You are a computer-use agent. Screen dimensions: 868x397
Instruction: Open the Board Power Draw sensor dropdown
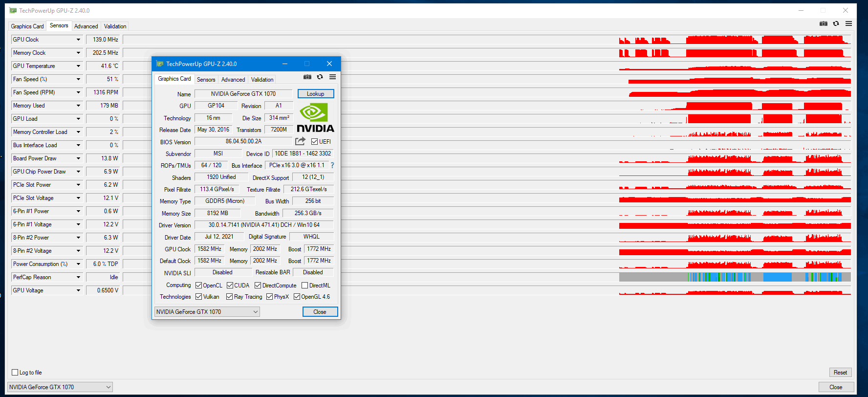78,158
